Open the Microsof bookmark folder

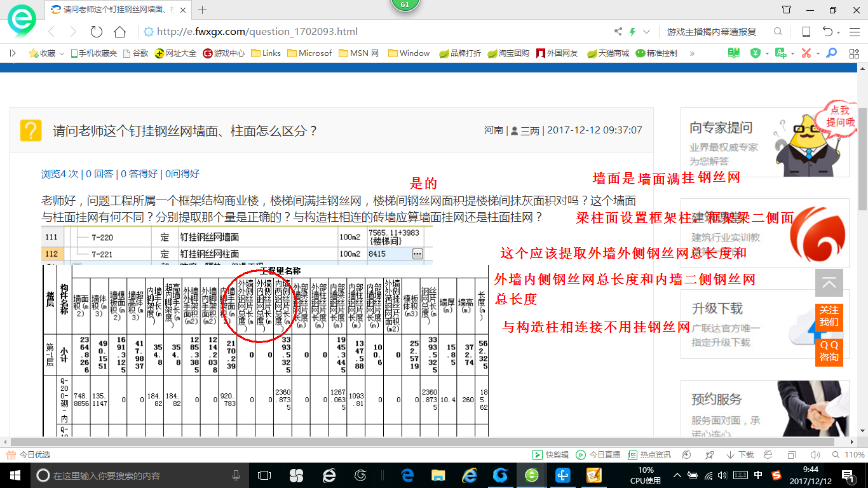[x=309, y=53]
